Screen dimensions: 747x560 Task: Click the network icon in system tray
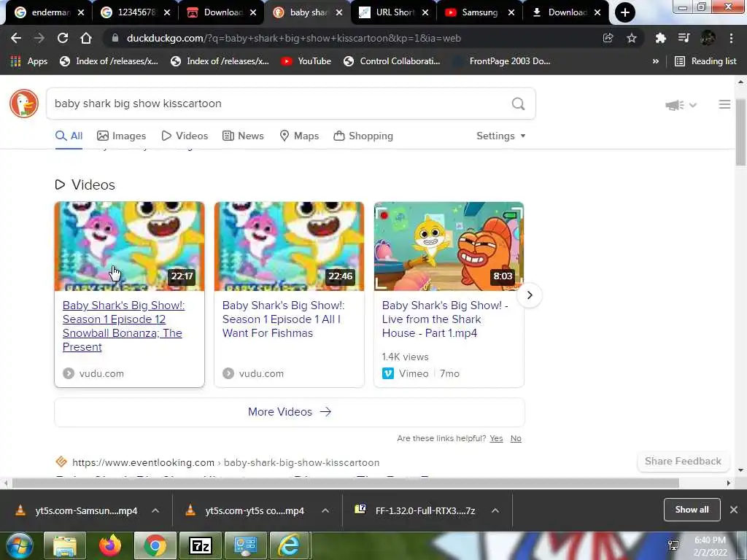coord(673,545)
